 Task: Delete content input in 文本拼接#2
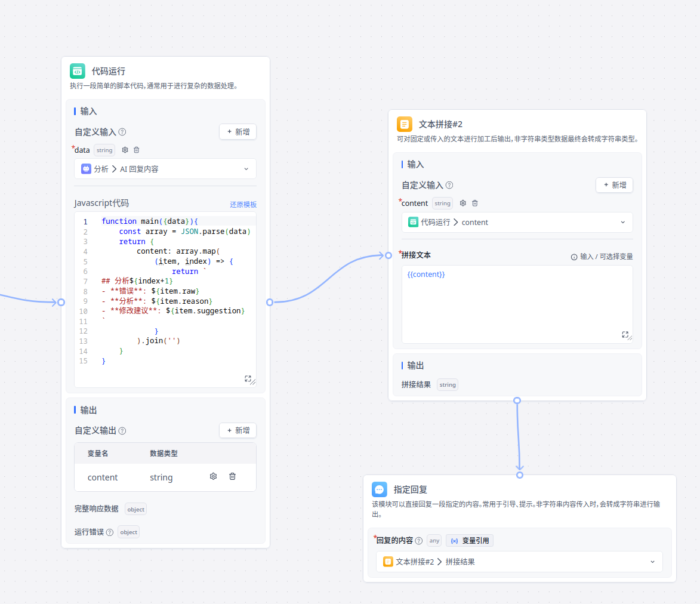click(x=475, y=203)
